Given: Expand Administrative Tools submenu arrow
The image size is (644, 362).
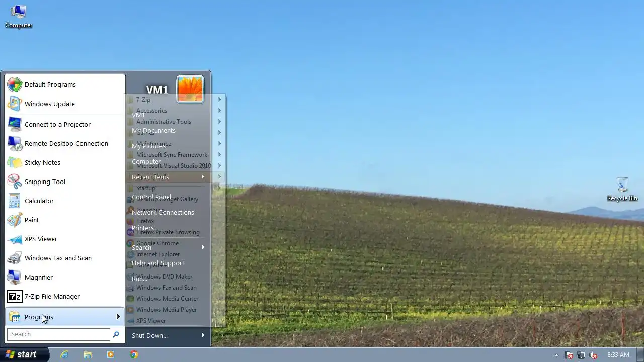Looking at the screenshot, I should (x=219, y=122).
